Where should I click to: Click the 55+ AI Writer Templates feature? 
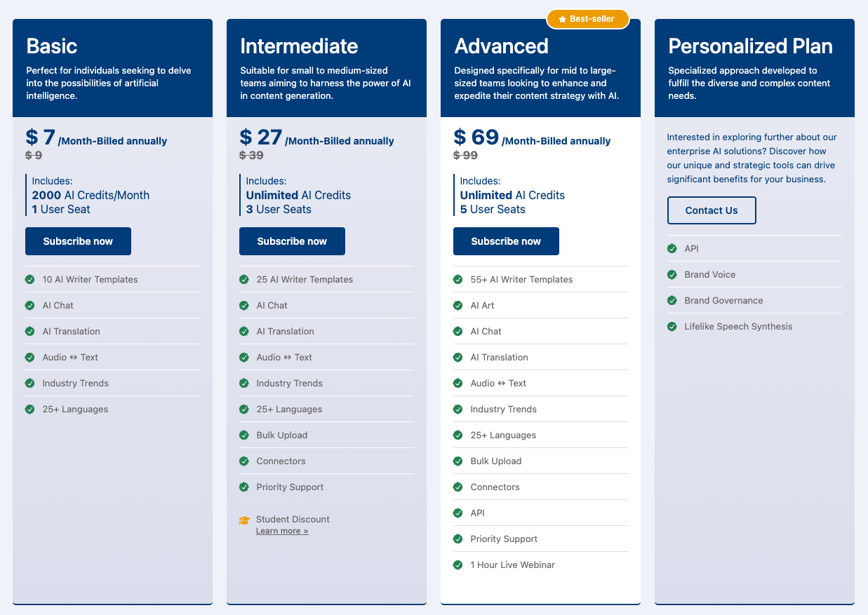tap(521, 280)
